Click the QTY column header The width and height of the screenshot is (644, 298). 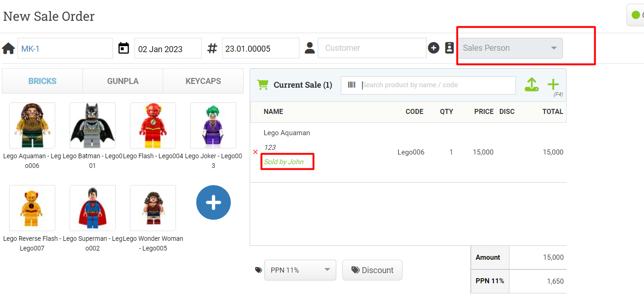pyautogui.click(x=446, y=112)
